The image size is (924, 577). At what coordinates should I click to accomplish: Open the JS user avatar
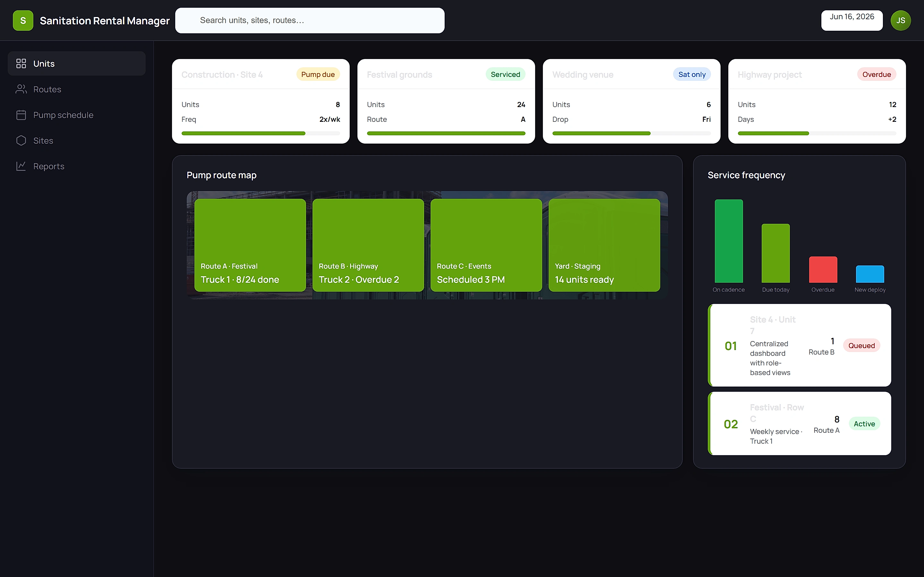(900, 21)
